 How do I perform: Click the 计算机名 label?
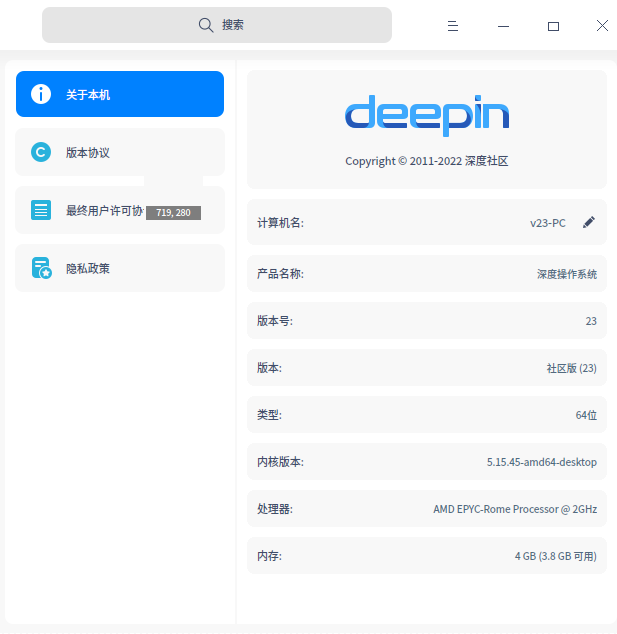coord(280,223)
